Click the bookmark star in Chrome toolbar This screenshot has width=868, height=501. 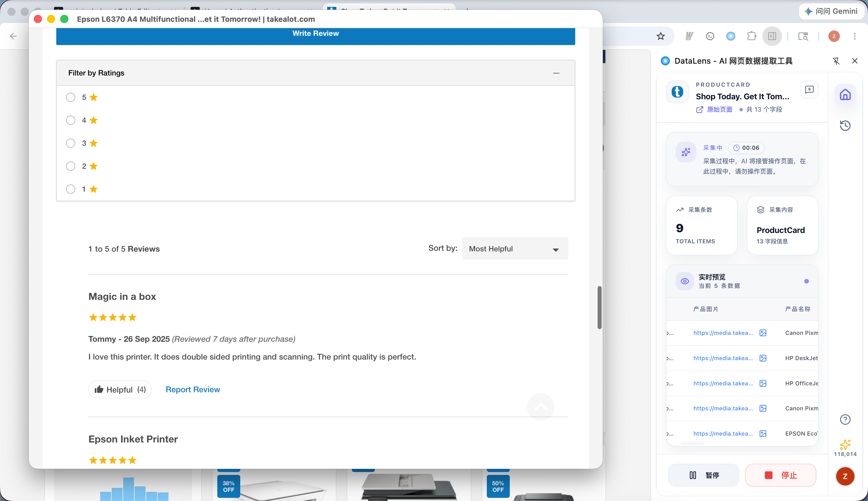tap(660, 36)
